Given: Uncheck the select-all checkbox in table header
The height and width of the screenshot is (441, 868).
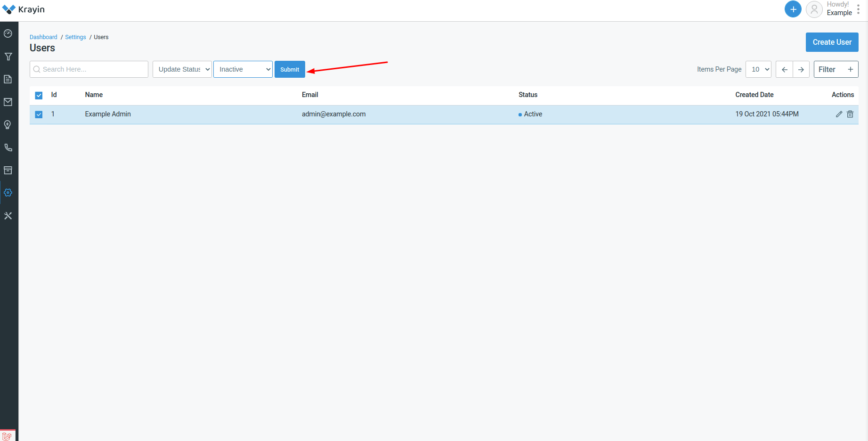Looking at the screenshot, I should (38, 95).
